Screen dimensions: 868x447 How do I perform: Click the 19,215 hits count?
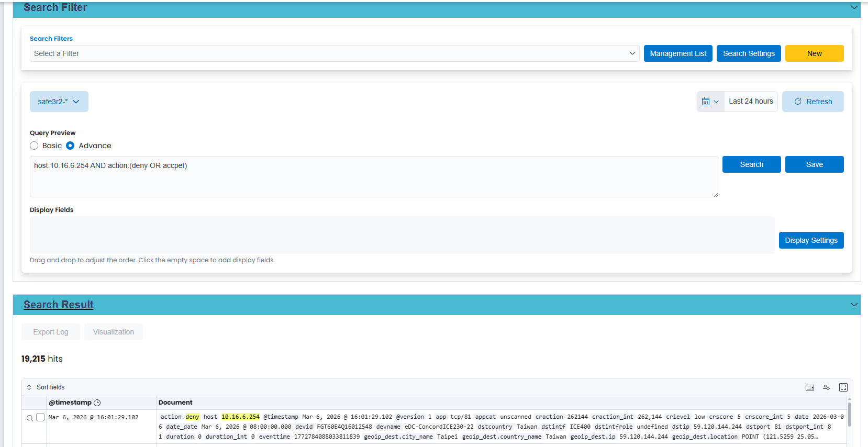pos(42,359)
